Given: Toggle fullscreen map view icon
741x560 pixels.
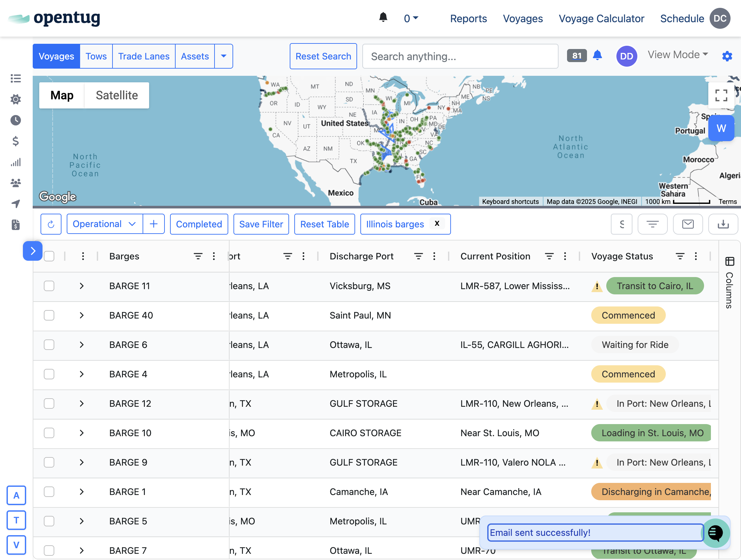Looking at the screenshot, I should click(x=721, y=95).
